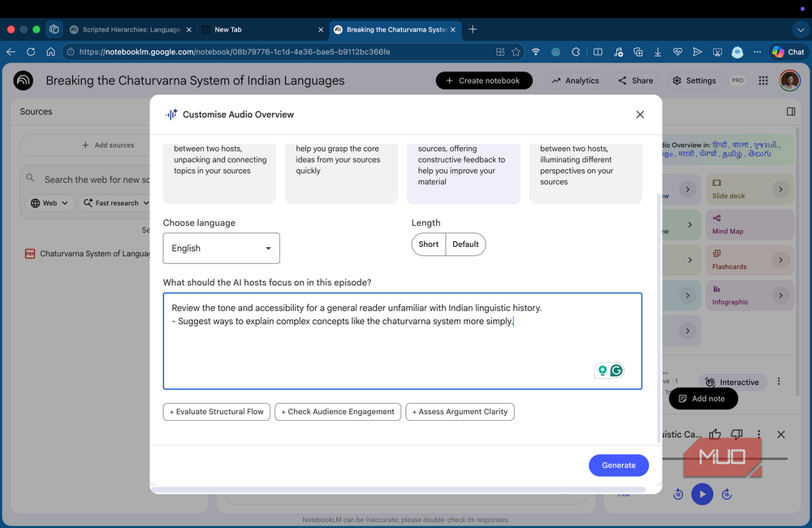Open the Web source type dropdown

(50, 203)
